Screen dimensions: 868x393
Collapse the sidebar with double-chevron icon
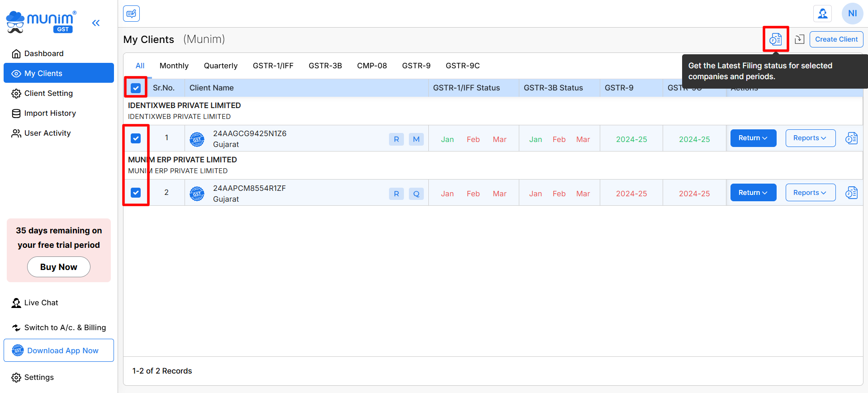click(96, 23)
